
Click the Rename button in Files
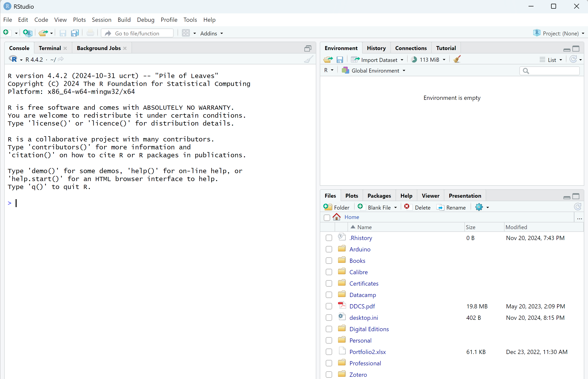coord(452,208)
